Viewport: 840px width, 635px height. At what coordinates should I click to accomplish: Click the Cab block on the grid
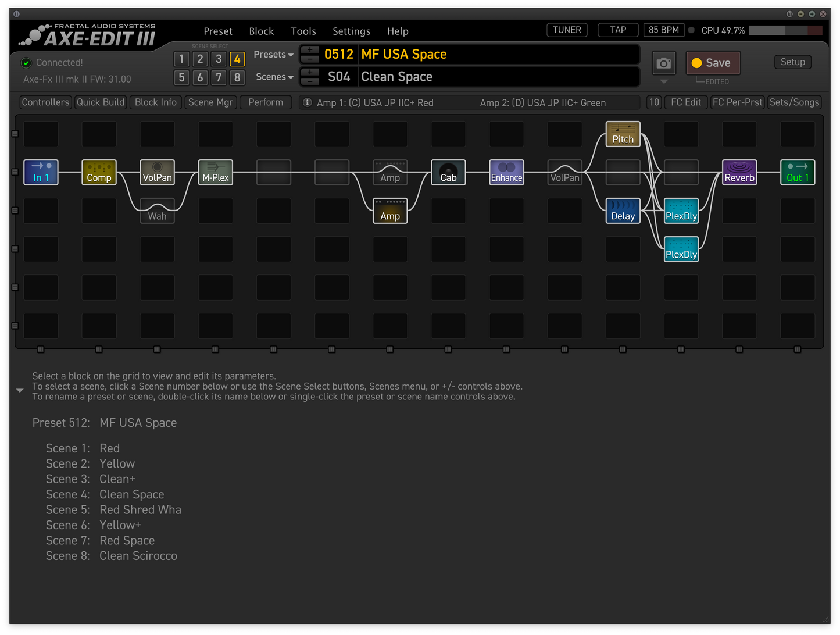448,172
